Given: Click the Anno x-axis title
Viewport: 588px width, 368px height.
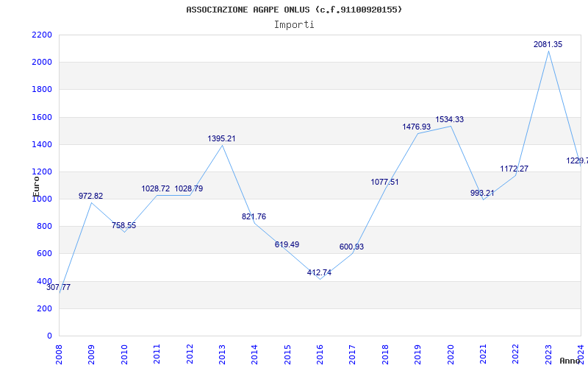Looking at the screenshot, I should (570, 361).
